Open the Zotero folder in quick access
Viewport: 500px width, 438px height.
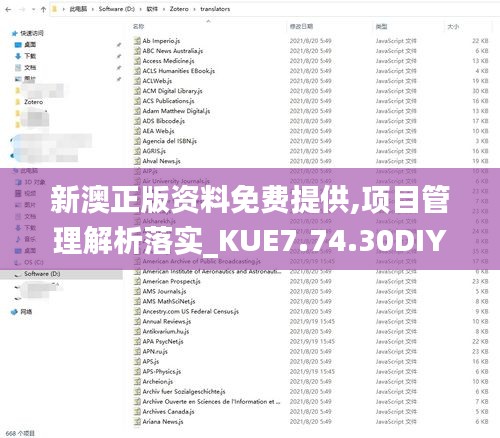tap(33, 102)
